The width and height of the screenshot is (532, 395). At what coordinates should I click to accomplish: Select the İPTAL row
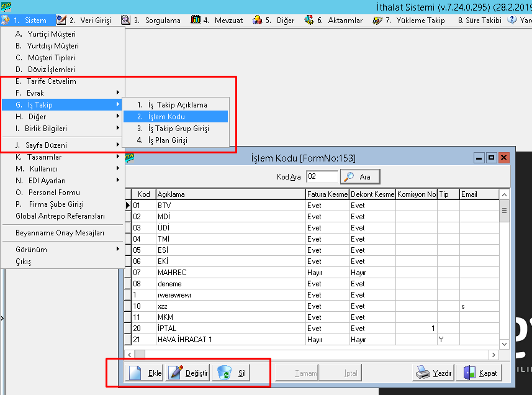coord(312,328)
